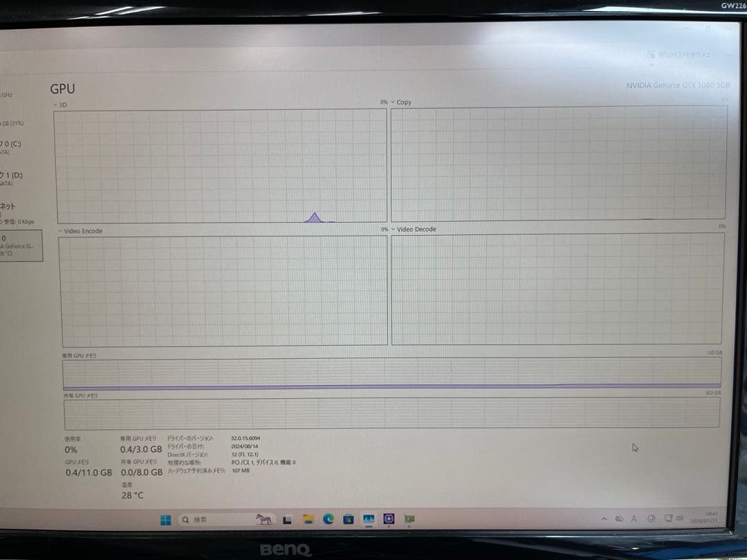Click the green taskbar app icon
The width and height of the screenshot is (747, 560).
409,519
